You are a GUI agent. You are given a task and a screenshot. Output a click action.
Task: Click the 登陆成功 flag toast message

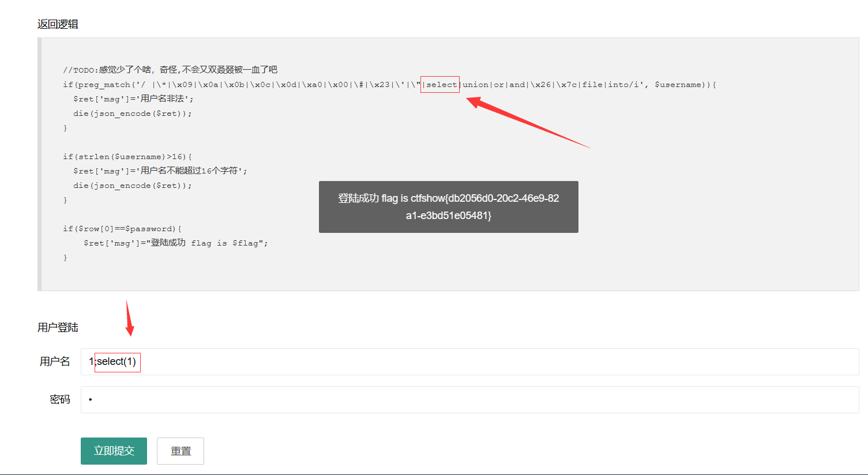pyautogui.click(x=449, y=207)
